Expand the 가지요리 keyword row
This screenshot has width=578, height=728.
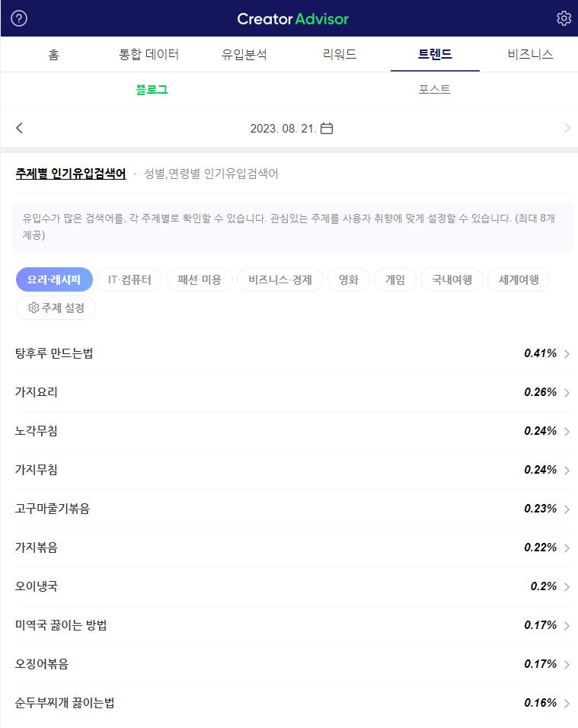point(565,392)
